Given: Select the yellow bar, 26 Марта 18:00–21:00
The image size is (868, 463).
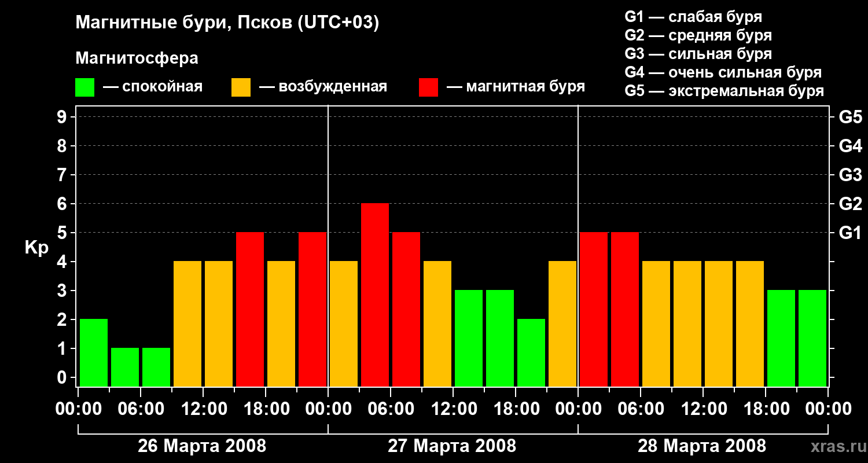Looking at the screenshot, I should 281,324.
